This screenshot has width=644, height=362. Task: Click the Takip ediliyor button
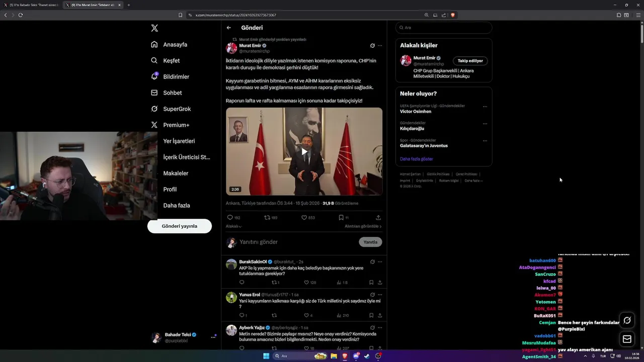tap(470, 61)
